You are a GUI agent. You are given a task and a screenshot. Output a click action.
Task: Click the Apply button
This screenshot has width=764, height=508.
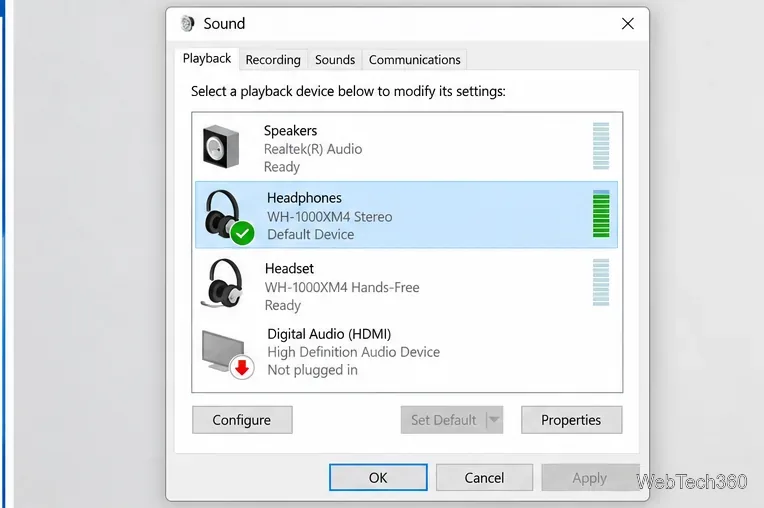click(590, 477)
